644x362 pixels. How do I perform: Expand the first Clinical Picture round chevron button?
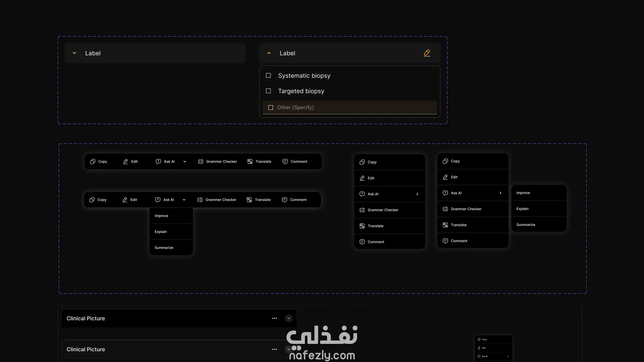289,318
